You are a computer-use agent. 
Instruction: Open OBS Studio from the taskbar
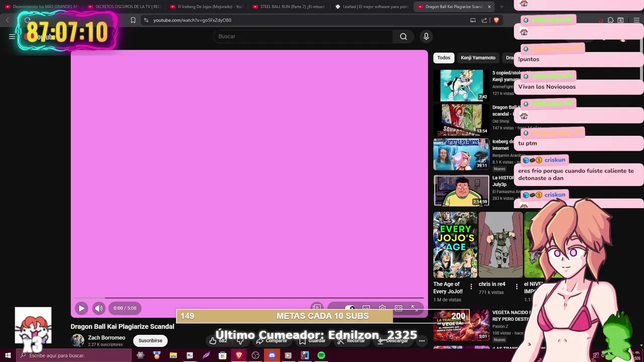[x=256, y=355]
